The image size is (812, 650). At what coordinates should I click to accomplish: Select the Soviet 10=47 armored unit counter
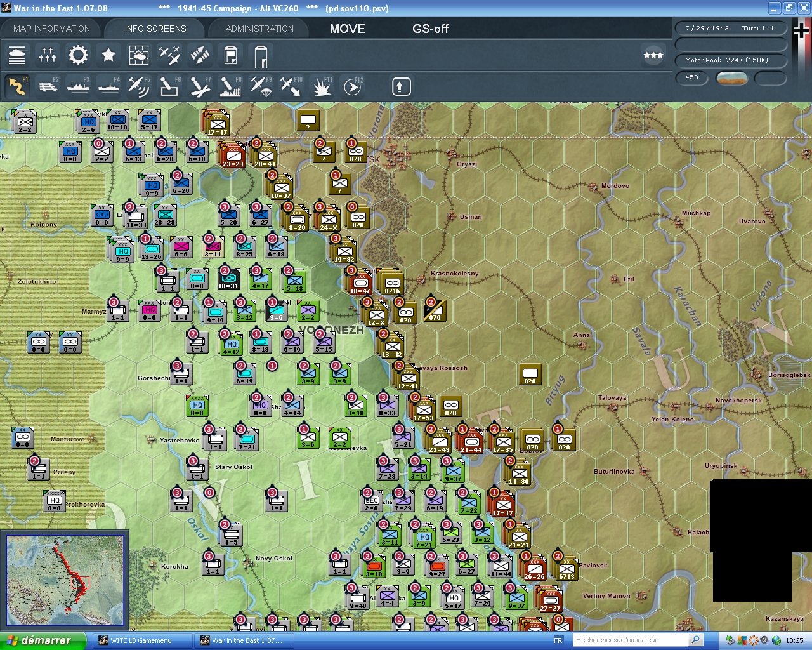coord(360,283)
